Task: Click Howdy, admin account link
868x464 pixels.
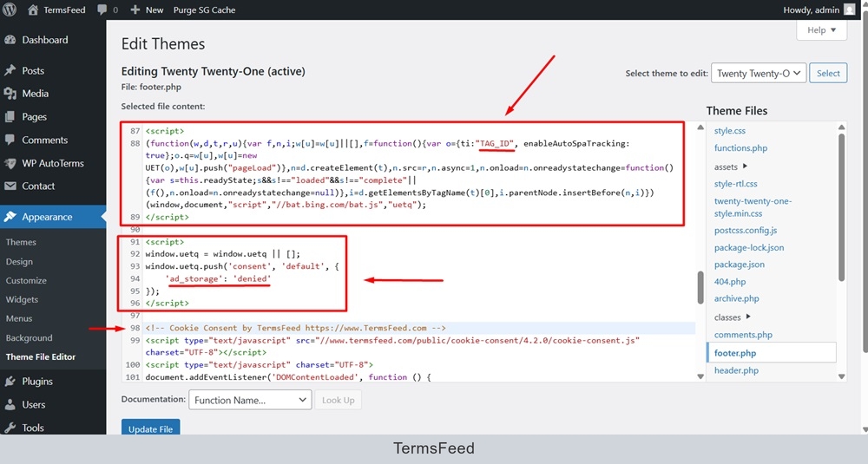Action: 811,10
